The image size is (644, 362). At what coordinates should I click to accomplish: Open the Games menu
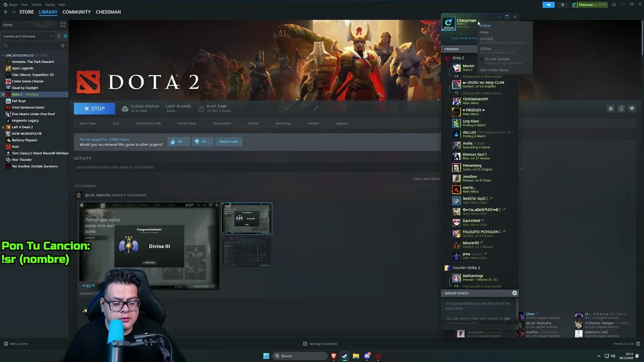coord(50,5)
